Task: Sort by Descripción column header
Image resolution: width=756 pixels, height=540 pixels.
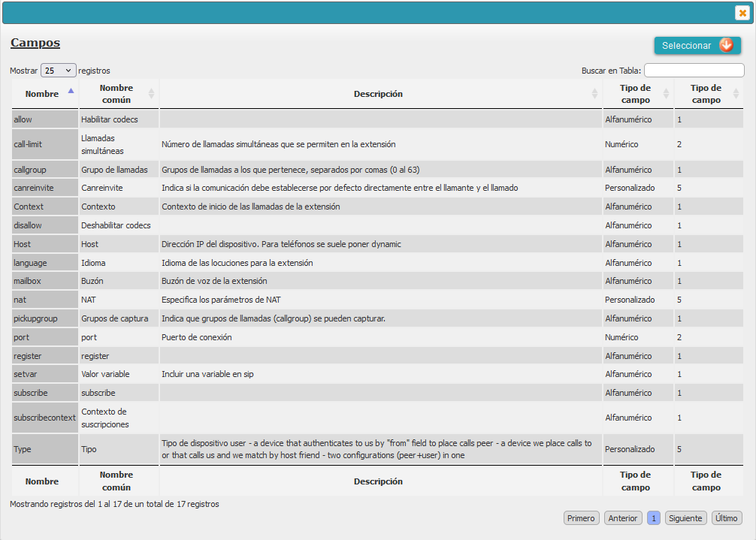Action: (x=380, y=94)
